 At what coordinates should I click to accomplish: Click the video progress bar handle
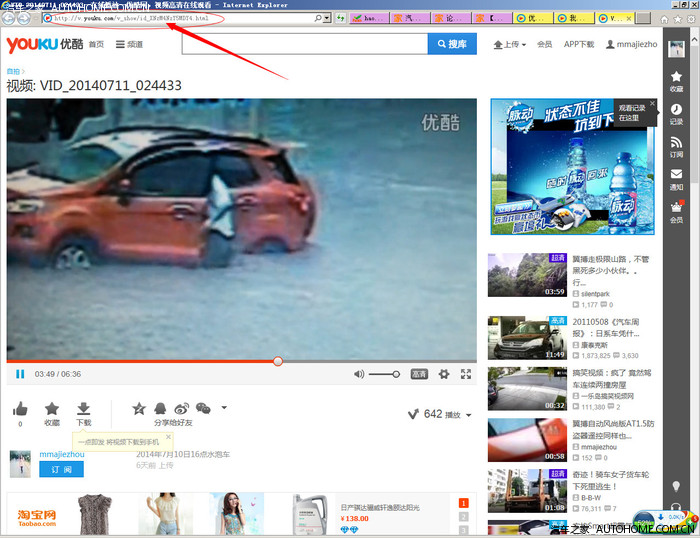click(x=278, y=361)
